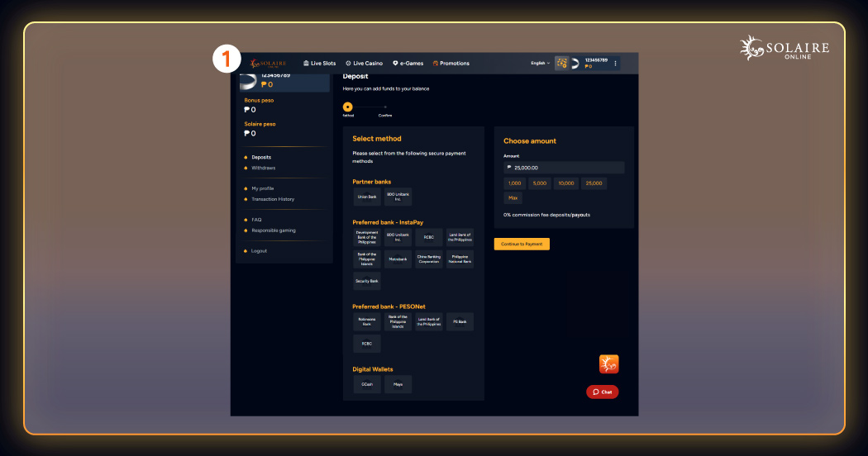Set amount to 10,000
The image size is (868, 456).
(566, 183)
